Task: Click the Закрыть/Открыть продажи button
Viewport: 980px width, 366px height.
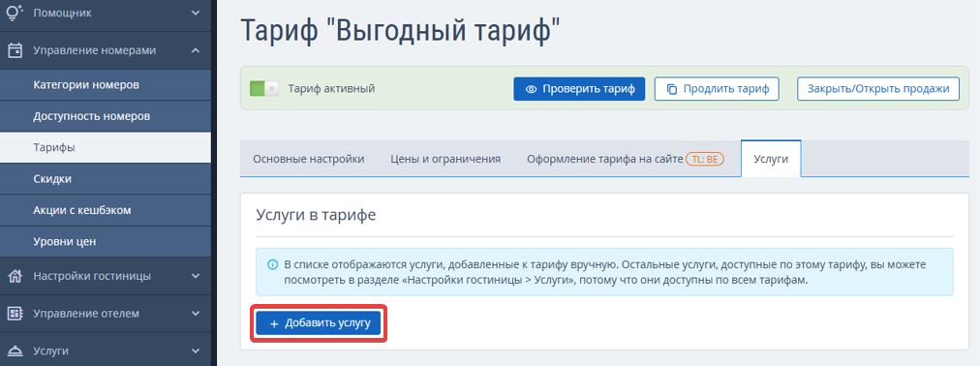Action: [x=877, y=89]
